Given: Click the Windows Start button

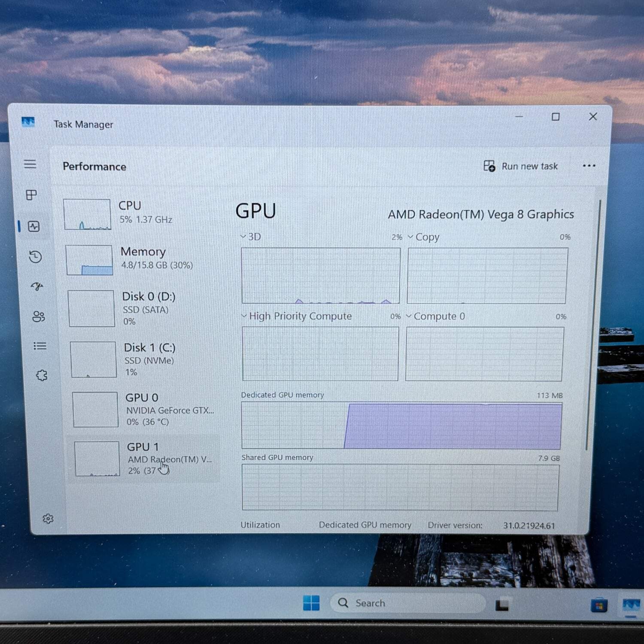Looking at the screenshot, I should tap(311, 603).
